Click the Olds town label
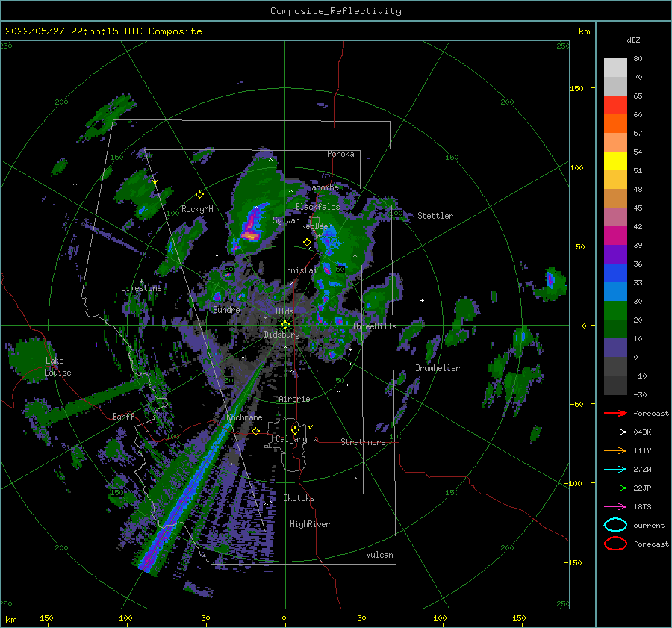672x628 pixels. [x=284, y=311]
